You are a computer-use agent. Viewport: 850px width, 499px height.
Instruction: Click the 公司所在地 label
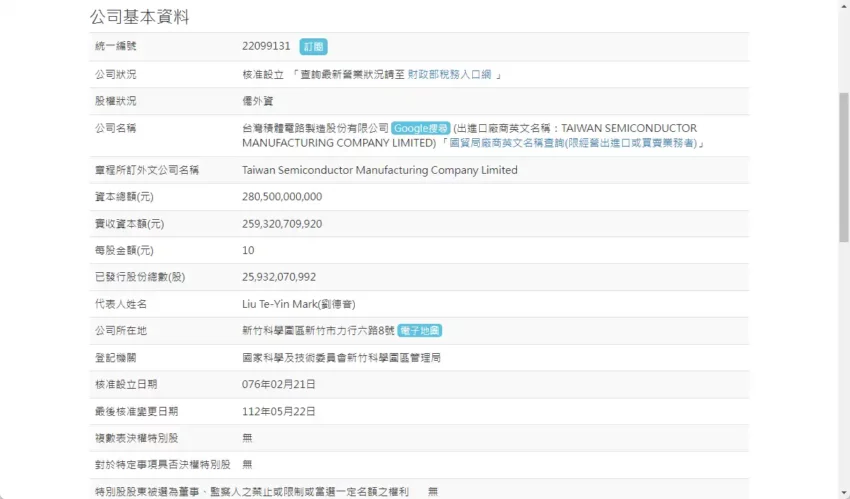121,330
